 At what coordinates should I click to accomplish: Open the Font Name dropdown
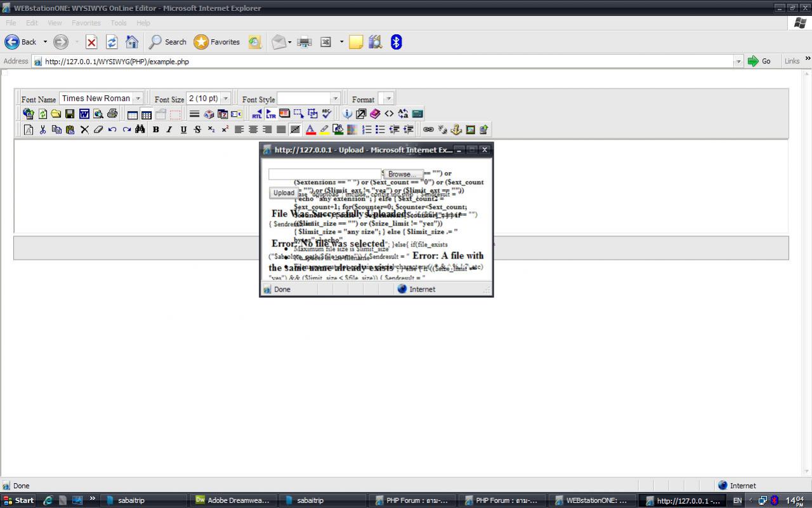click(138, 98)
